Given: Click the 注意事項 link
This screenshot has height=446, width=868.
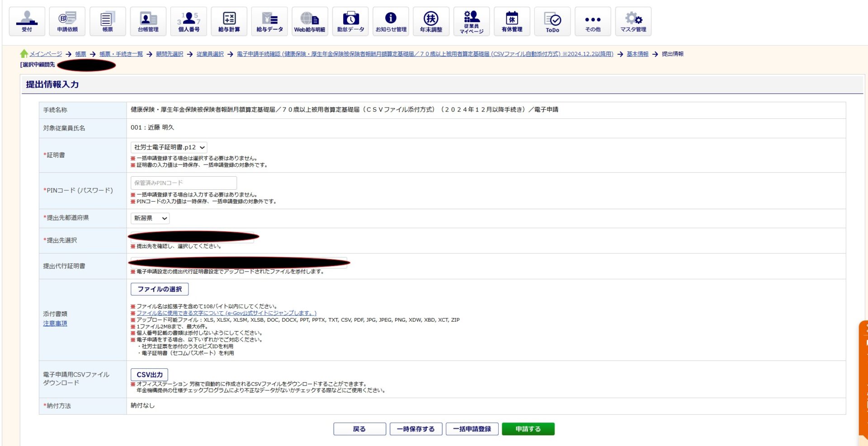Looking at the screenshot, I should coord(55,324).
